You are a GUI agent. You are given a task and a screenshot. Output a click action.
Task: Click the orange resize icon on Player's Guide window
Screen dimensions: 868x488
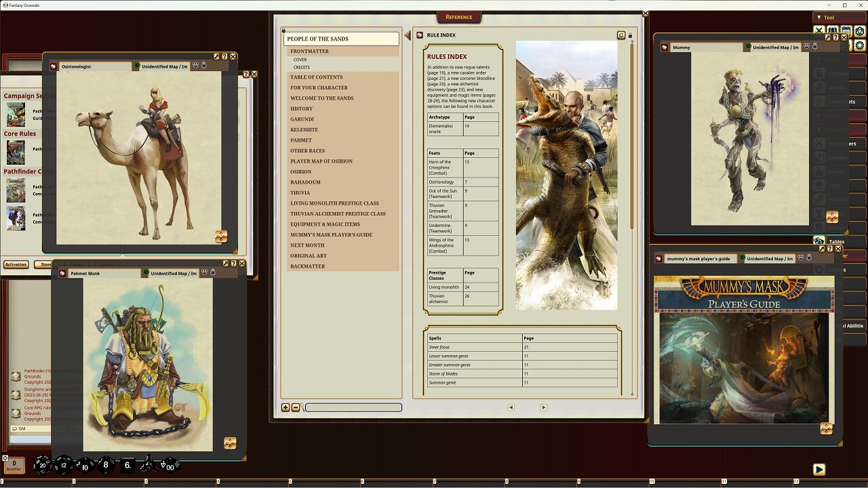(827, 428)
